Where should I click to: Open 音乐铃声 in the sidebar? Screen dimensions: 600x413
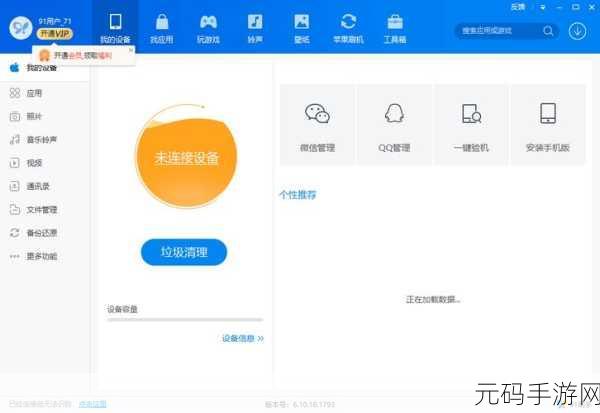tap(45, 140)
